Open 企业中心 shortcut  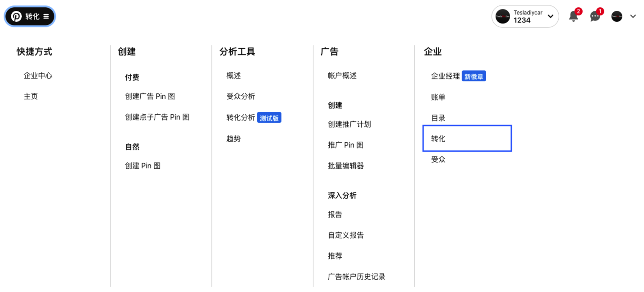(38, 76)
